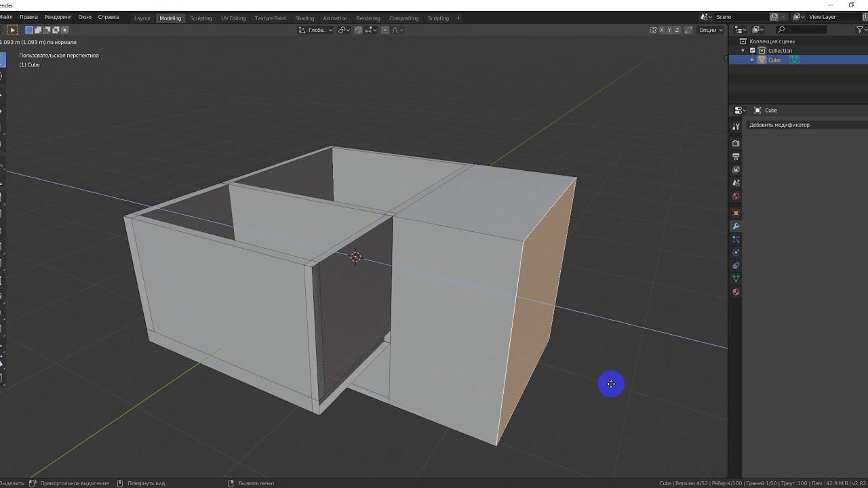Open the Object Constraints properties tab
The height and width of the screenshot is (488, 868).
(x=736, y=266)
